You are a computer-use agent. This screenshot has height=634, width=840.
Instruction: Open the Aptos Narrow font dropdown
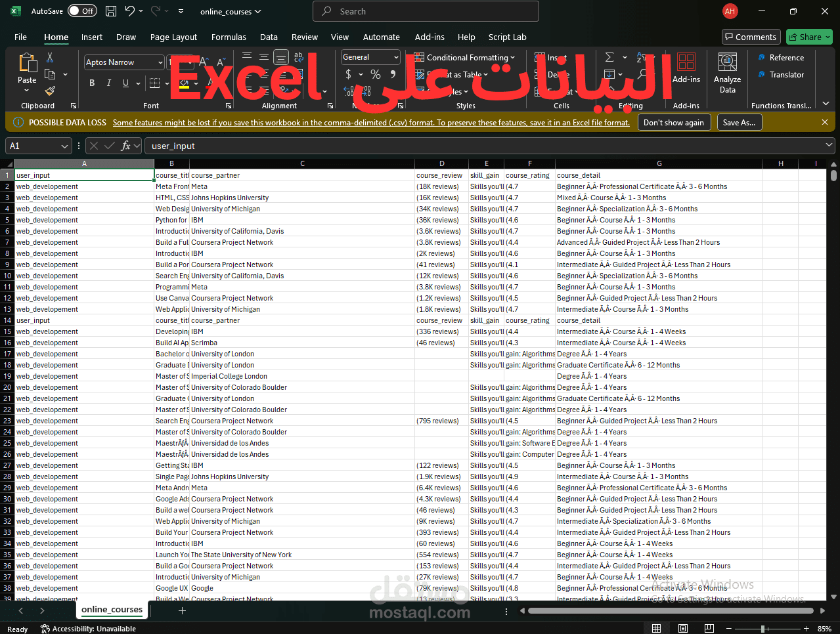(160, 62)
